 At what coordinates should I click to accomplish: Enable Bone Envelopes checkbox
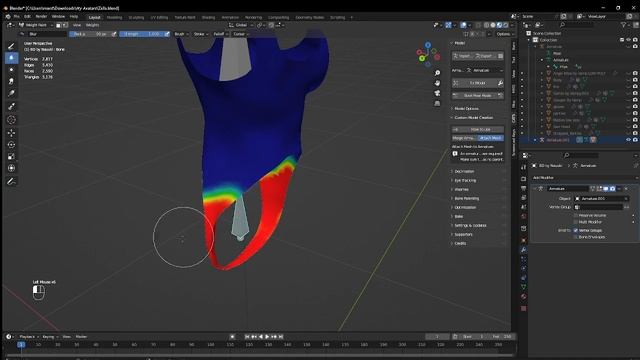click(576, 237)
